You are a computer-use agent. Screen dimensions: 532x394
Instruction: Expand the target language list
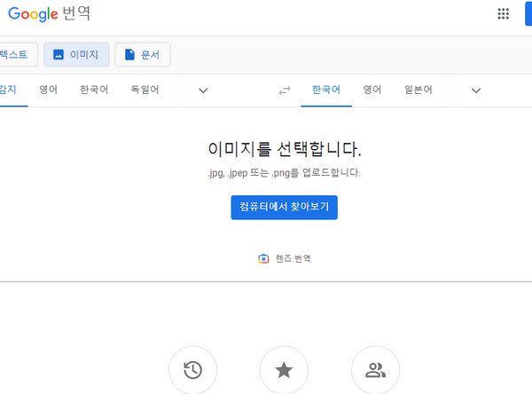tap(476, 91)
